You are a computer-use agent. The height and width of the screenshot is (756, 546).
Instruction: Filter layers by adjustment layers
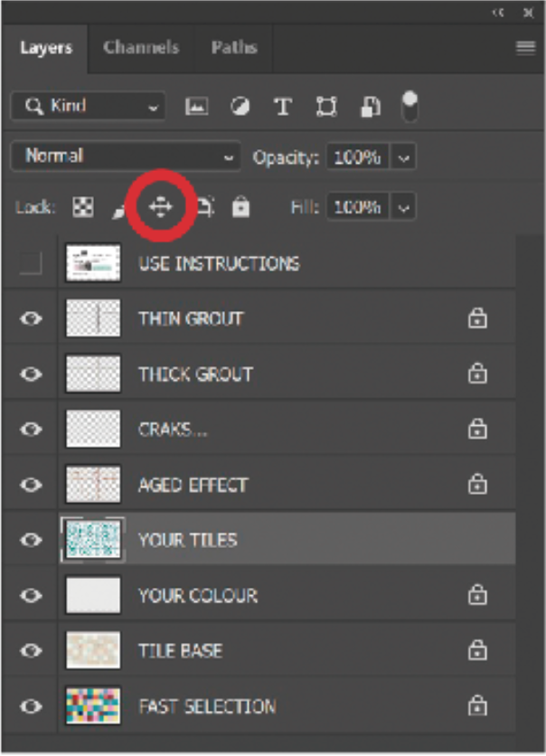point(239,105)
